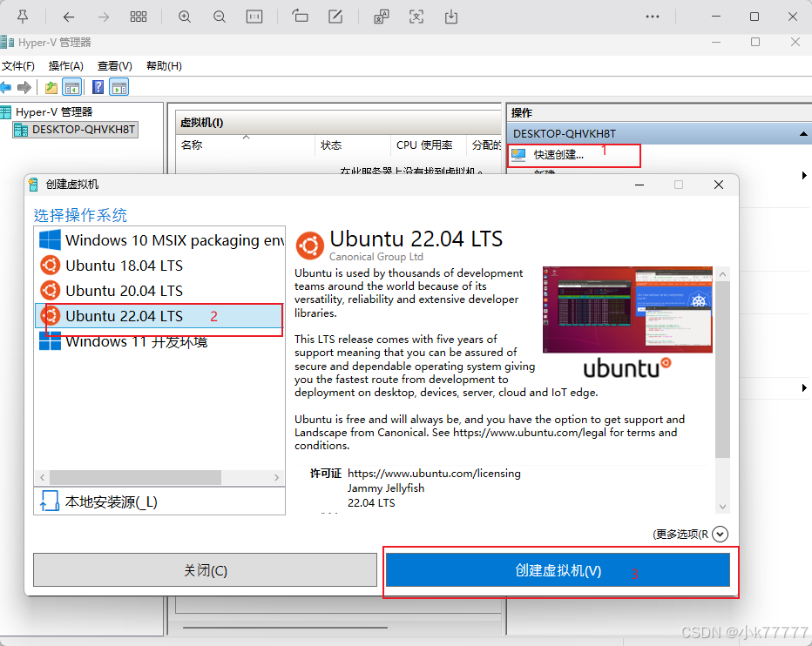Image resolution: width=812 pixels, height=646 pixels.
Task: Open the thumbnail grid view icon
Action: pyautogui.click(x=139, y=17)
